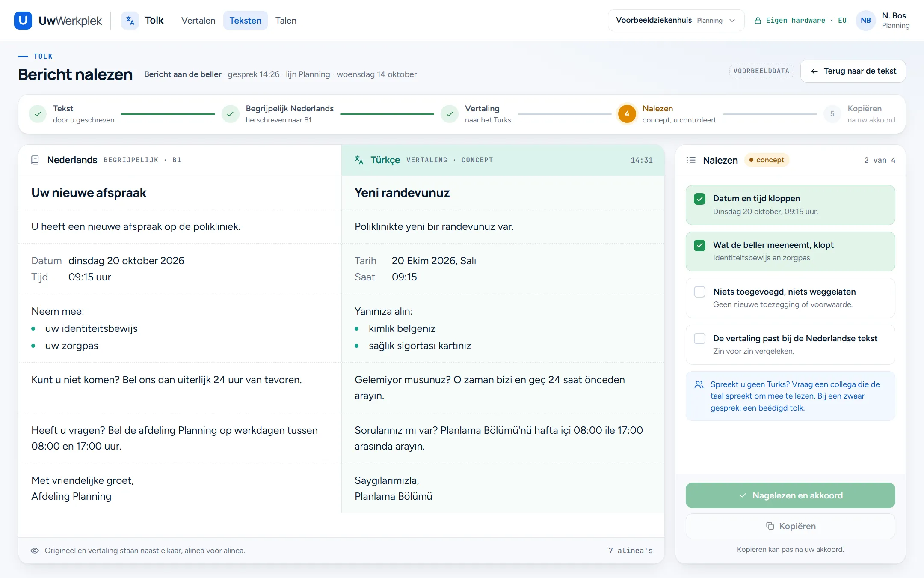924x578 pixels.
Task: Check 'De vertaling past bij de Nederlandse tekst'
Action: 699,339
